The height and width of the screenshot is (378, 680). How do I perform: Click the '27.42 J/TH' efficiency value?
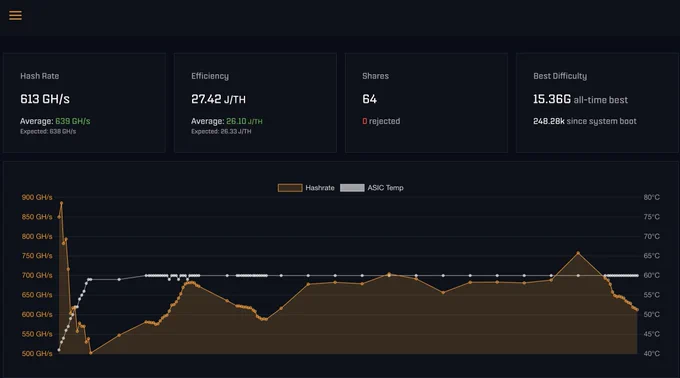(218, 99)
